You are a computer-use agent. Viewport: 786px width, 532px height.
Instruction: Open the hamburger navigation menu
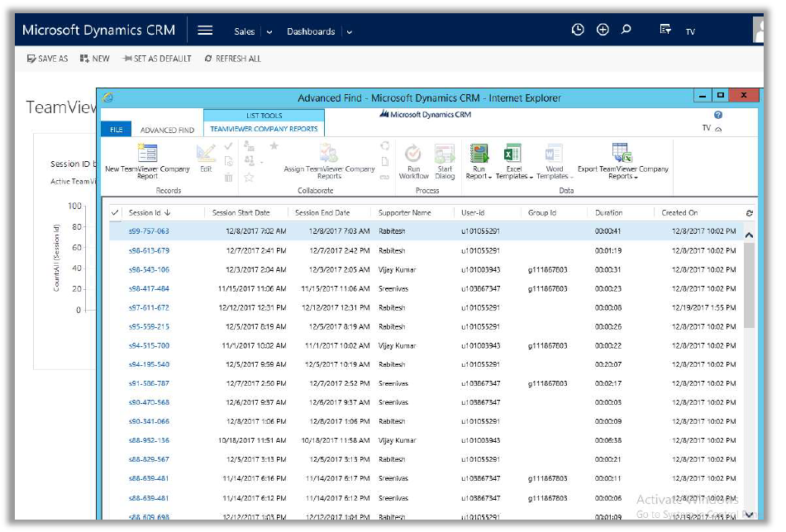(205, 31)
